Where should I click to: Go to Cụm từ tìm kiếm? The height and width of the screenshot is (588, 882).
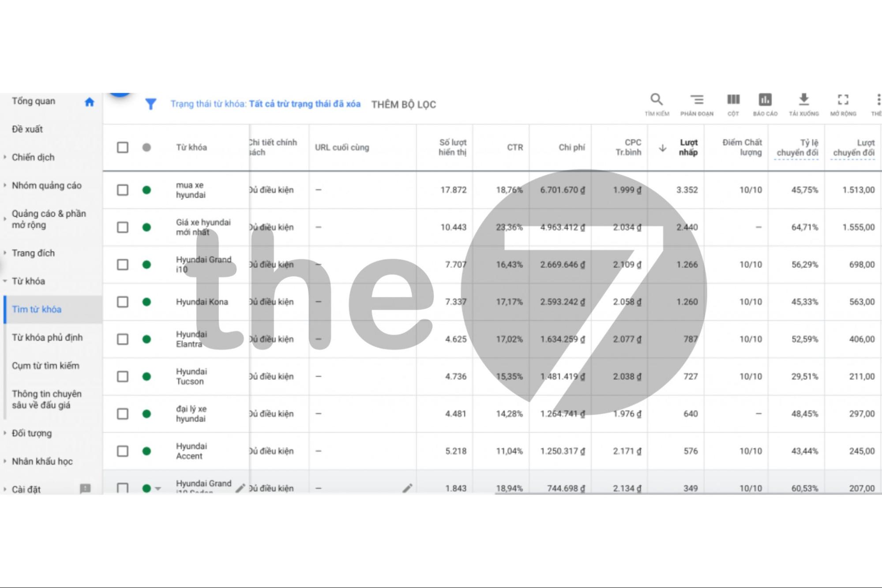pos(45,366)
